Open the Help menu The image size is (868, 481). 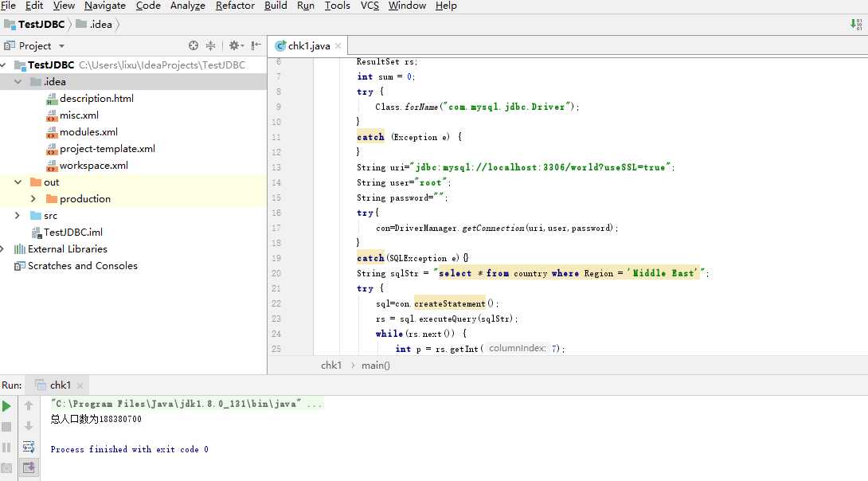coord(446,6)
